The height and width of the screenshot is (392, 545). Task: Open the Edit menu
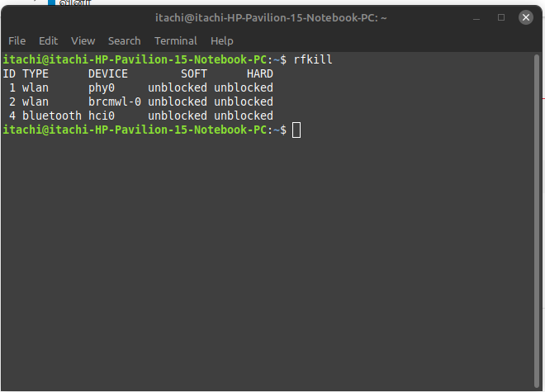click(49, 40)
